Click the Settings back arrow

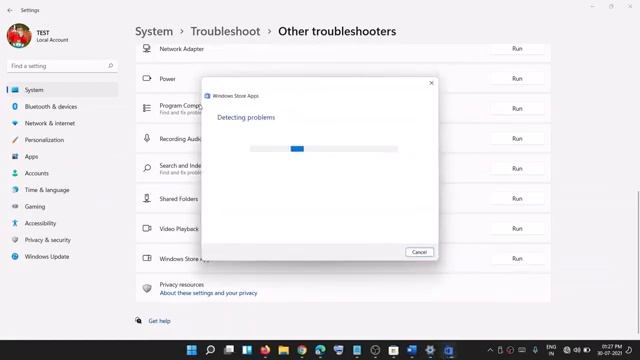click(10, 10)
